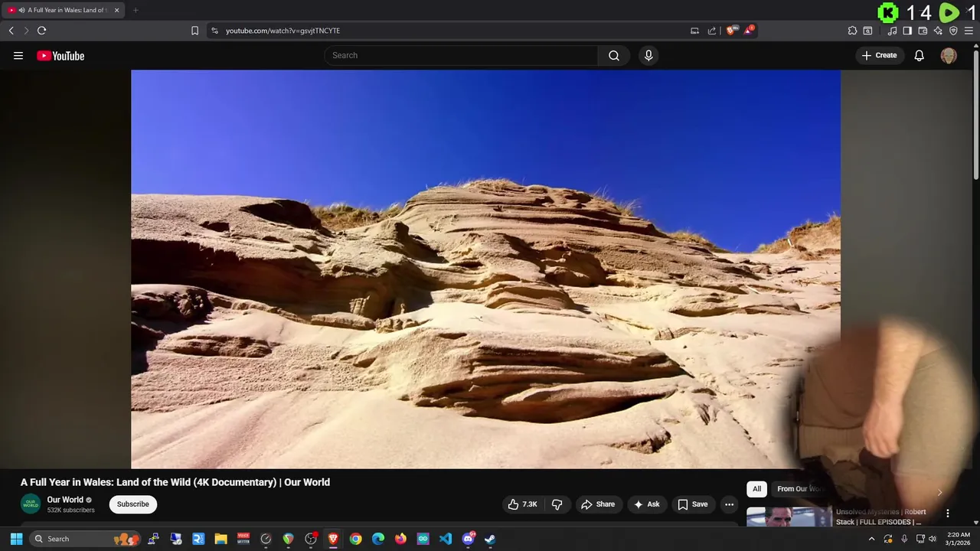Click the Create button
The width and height of the screenshot is (980, 551).
pyautogui.click(x=880, y=55)
